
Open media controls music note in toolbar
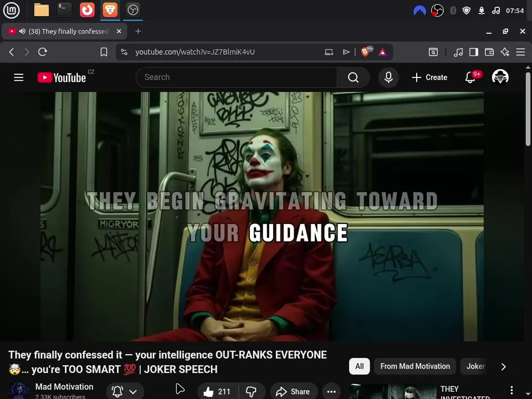458,52
